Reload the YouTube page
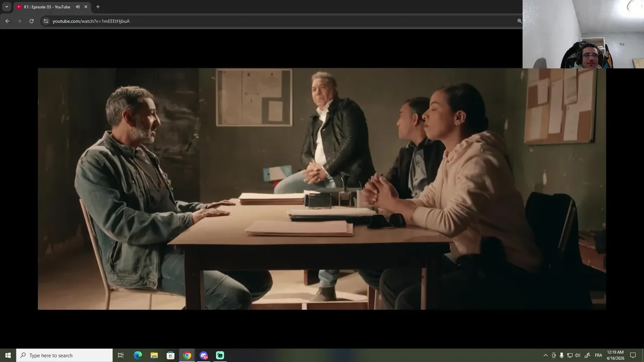The height and width of the screenshot is (362, 644). (31, 21)
